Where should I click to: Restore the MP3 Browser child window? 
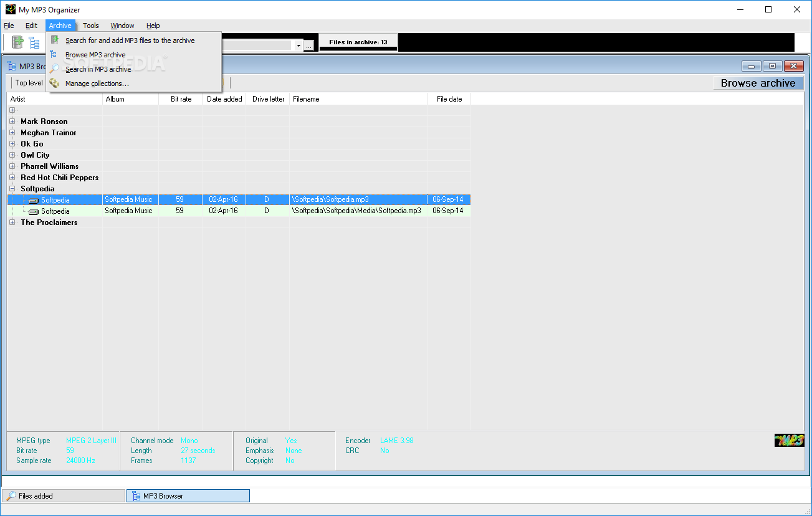[772, 66]
